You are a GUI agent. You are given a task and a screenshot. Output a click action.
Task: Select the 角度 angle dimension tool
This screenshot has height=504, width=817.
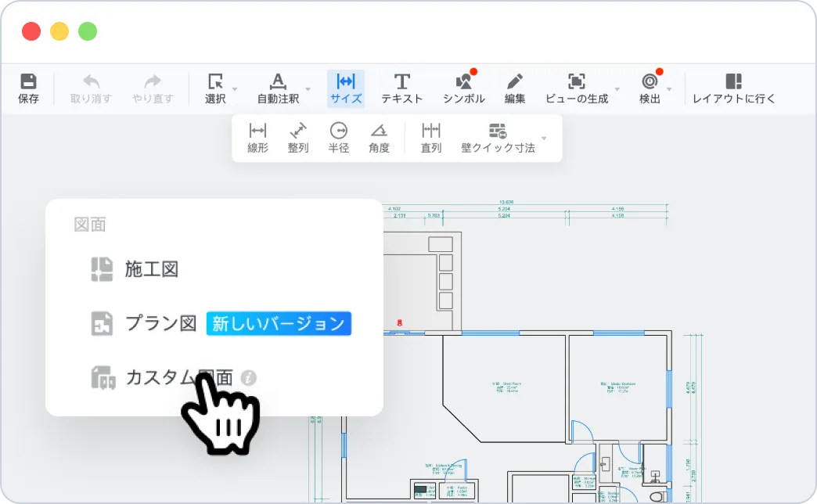point(380,138)
